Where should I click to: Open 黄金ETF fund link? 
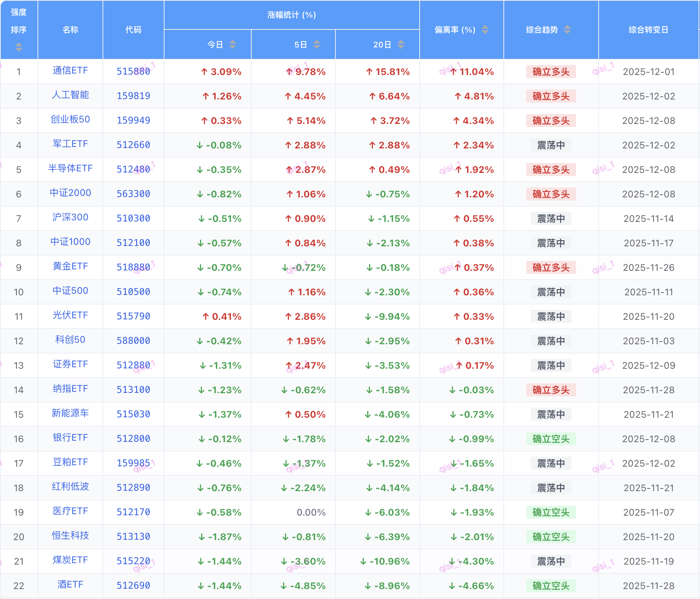click(70, 267)
